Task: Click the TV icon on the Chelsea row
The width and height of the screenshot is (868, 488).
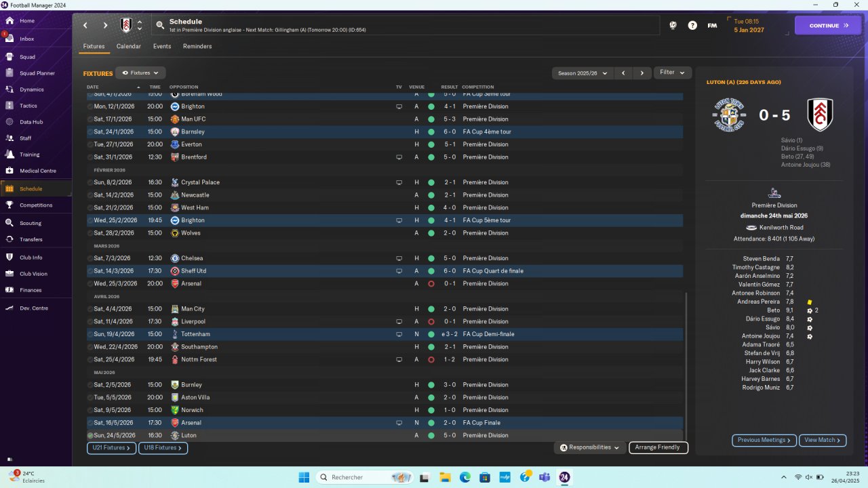Action: [x=399, y=258]
